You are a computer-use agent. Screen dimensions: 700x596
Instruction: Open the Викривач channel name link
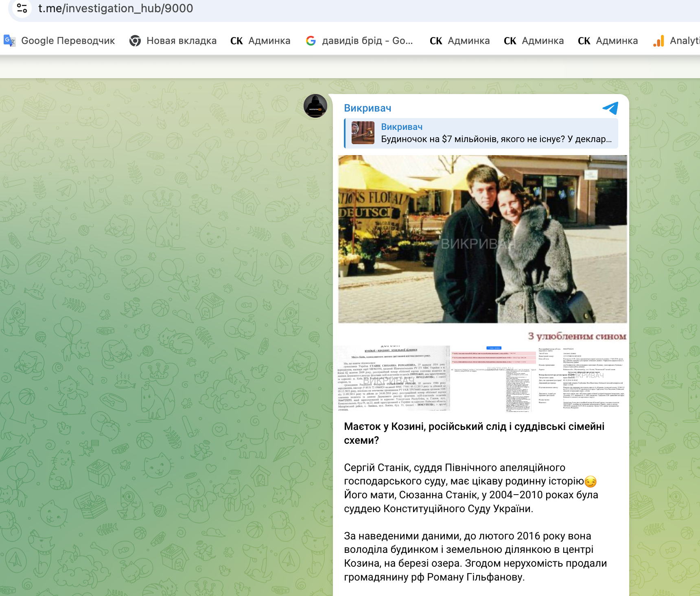click(367, 108)
